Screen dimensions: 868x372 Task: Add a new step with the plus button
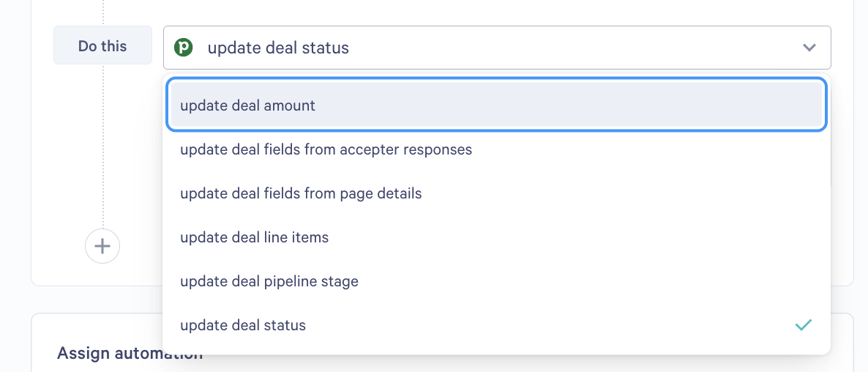point(102,246)
